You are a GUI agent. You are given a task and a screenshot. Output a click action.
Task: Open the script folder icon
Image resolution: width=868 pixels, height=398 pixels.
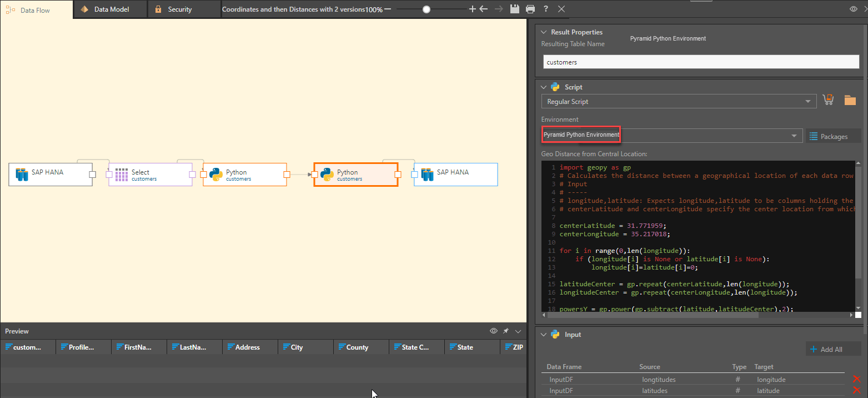(850, 100)
